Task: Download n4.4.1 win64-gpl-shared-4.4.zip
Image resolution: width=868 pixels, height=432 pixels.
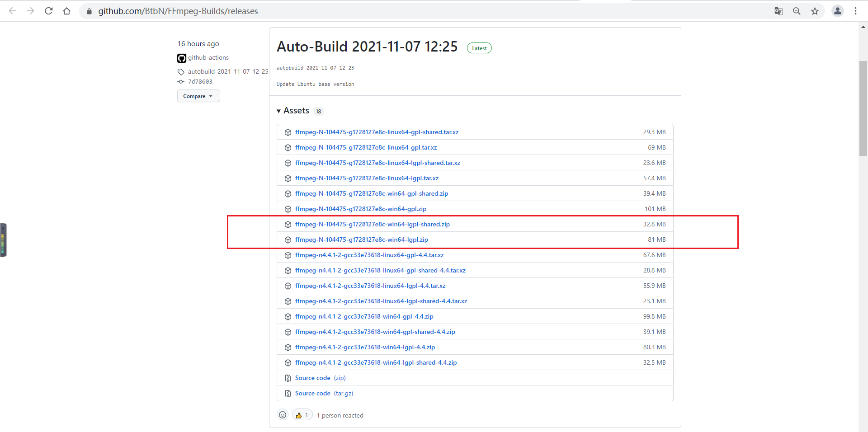Action: [x=375, y=332]
